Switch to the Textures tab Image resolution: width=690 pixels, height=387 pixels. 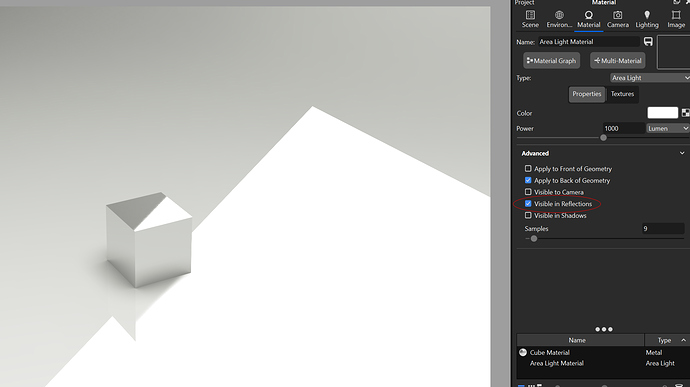click(622, 94)
